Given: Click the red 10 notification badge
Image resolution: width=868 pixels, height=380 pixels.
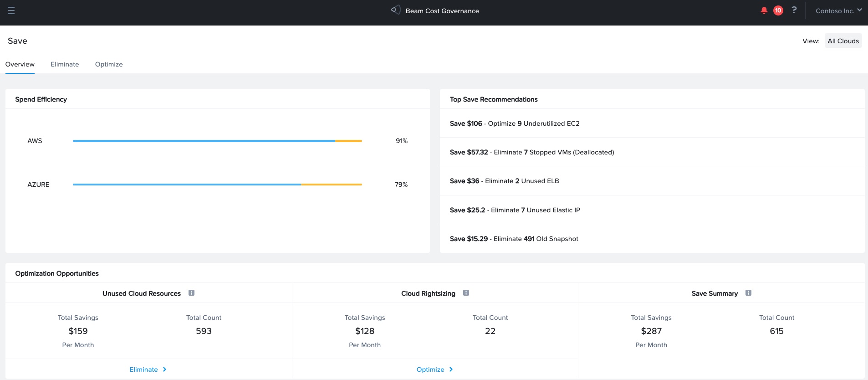Looking at the screenshot, I should [778, 10].
